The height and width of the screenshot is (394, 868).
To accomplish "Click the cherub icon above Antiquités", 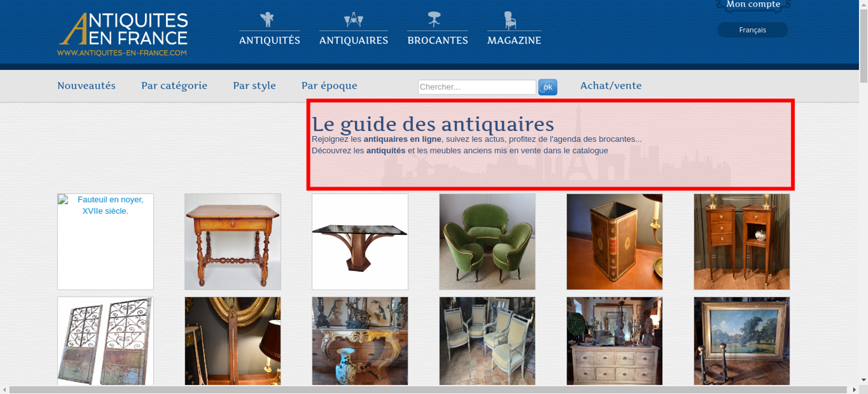I will click(x=267, y=20).
